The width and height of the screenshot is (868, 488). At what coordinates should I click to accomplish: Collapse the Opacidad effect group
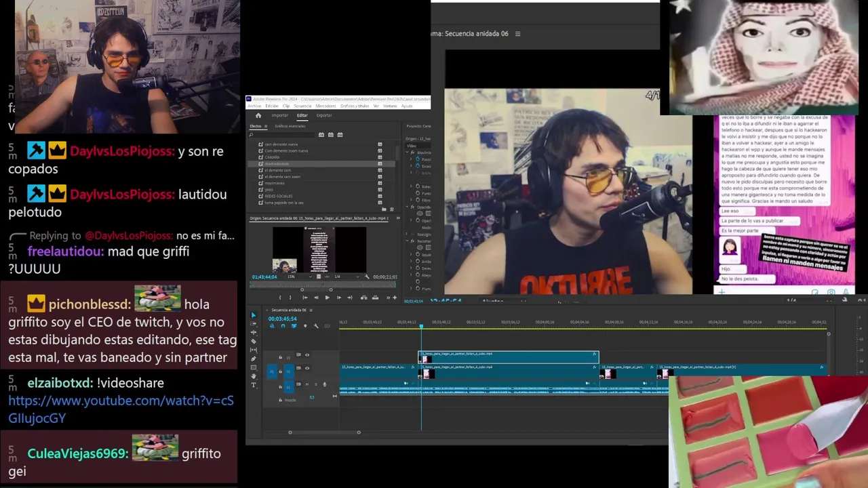(407, 207)
